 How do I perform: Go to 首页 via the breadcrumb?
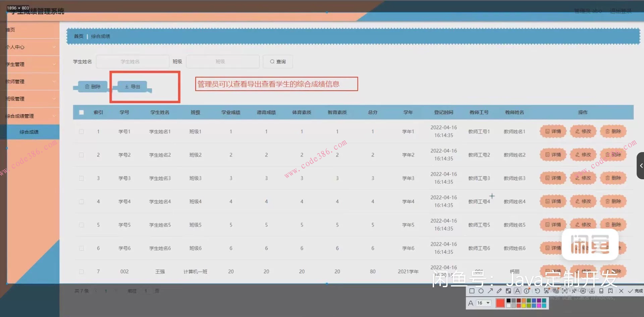coord(78,36)
